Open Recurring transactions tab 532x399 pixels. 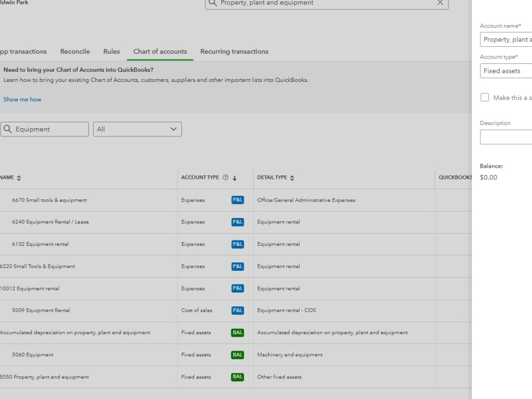click(235, 52)
